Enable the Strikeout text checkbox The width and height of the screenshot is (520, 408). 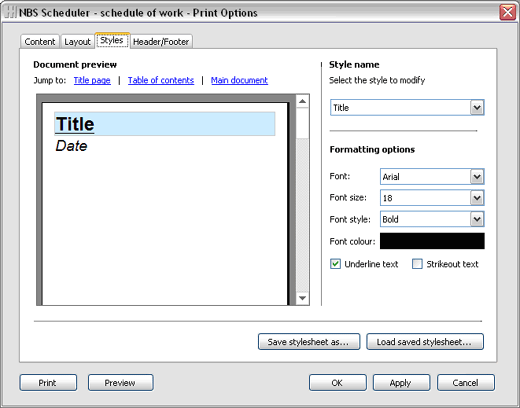(x=417, y=264)
